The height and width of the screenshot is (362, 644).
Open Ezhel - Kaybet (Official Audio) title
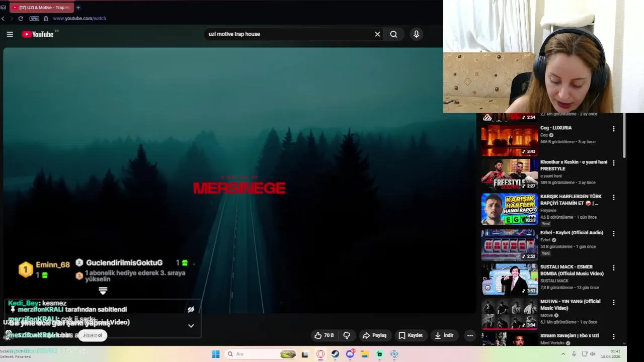tap(572, 233)
